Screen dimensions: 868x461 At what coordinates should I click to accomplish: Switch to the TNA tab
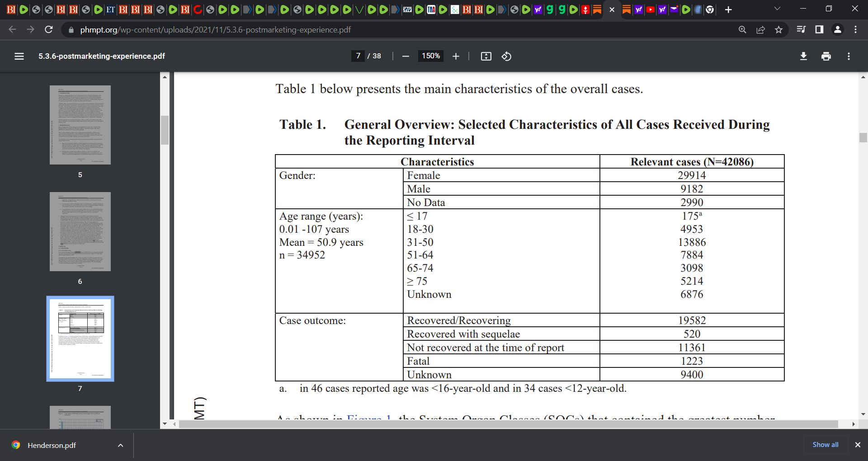tap(431, 9)
